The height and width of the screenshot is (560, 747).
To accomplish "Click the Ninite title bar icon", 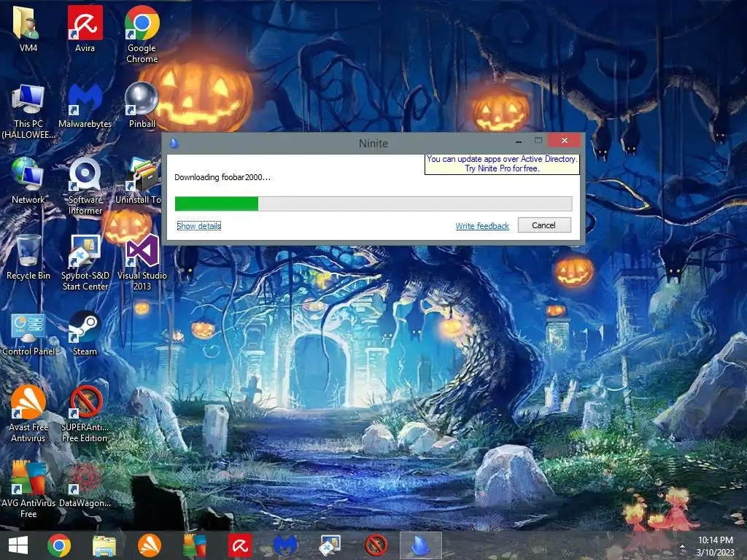I will pyautogui.click(x=174, y=142).
